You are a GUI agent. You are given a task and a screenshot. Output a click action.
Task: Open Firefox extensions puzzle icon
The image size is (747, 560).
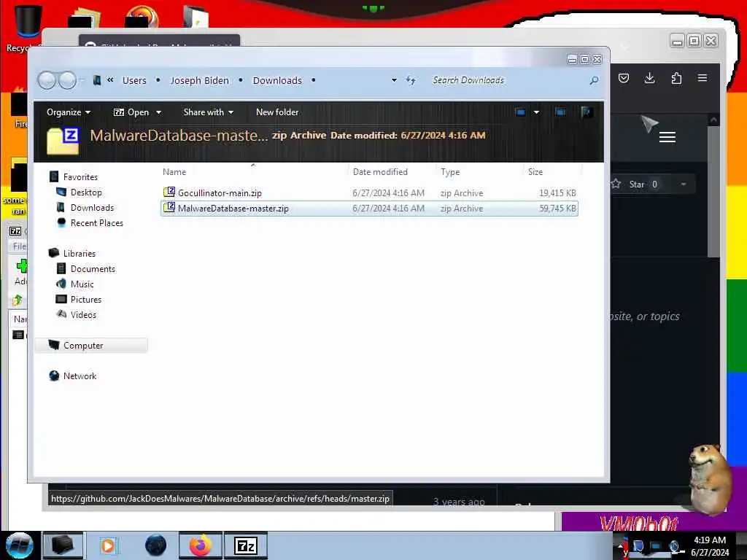676,78
